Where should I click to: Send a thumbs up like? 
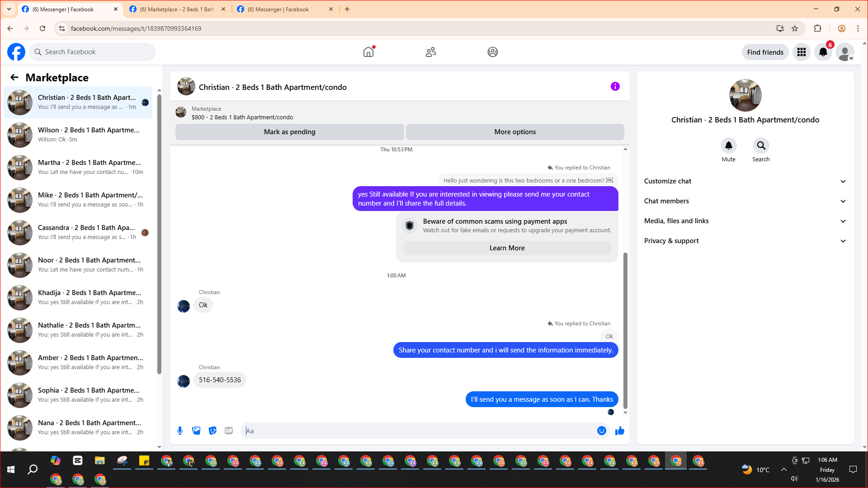point(619,431)
